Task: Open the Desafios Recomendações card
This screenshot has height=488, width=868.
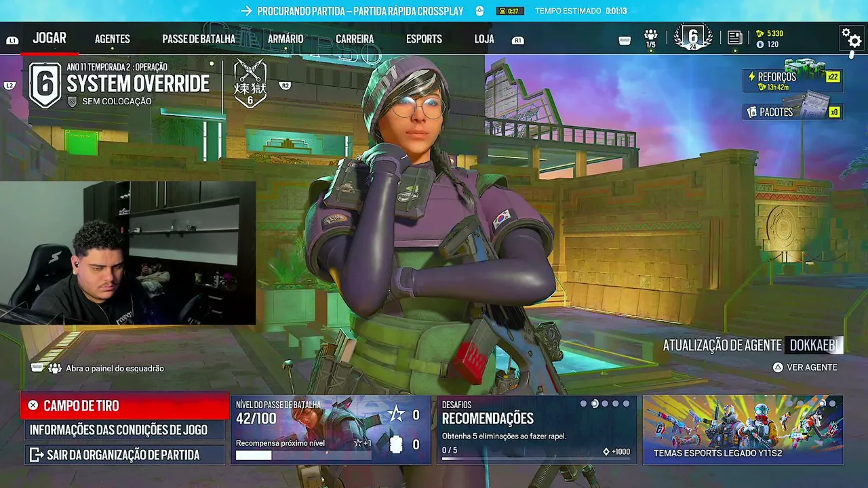Action: [x=537, y=430]
